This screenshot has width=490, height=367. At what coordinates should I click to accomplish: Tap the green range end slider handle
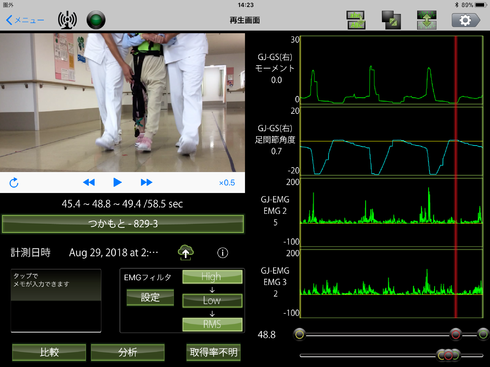click(483, 334)
